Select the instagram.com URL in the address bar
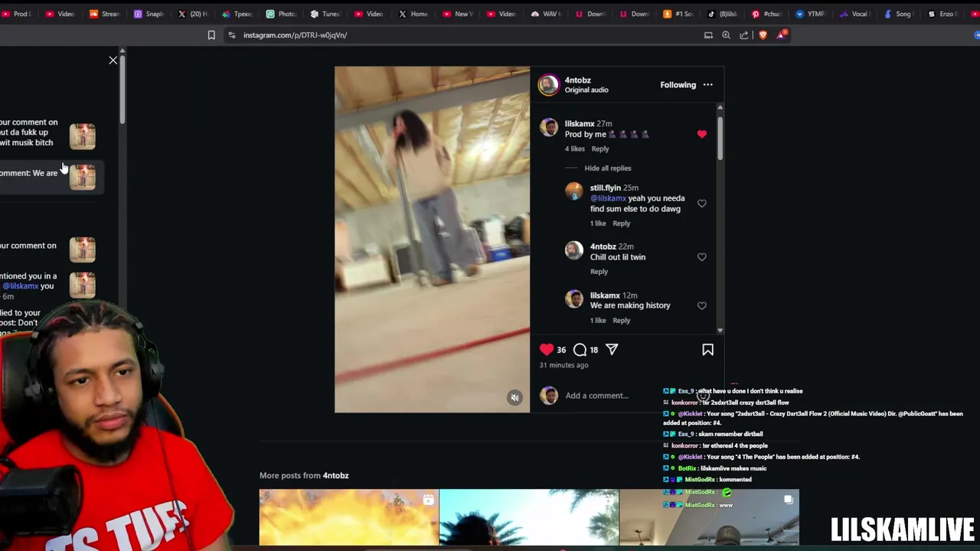This screenshot has width=980, height=551. pos(295,35)
